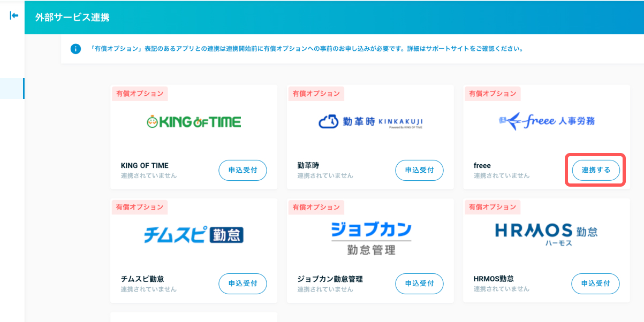Click the チムスピ勤怠 logo

[194, 235]
